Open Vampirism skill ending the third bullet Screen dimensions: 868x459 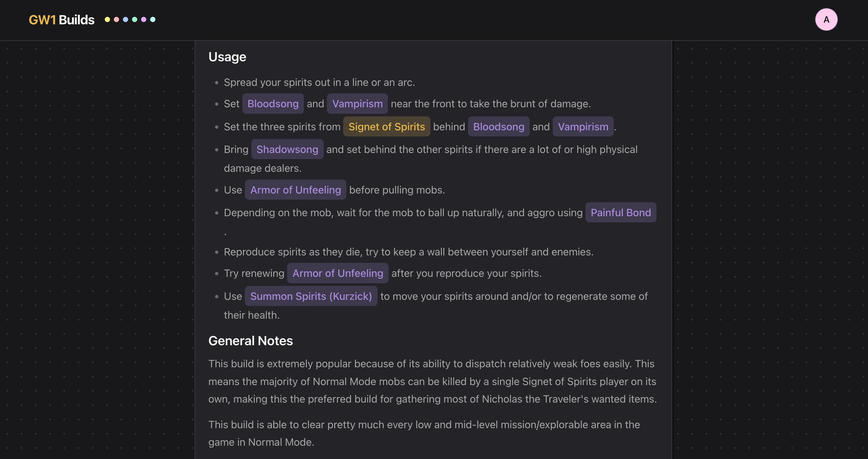(x=583, y=127)
